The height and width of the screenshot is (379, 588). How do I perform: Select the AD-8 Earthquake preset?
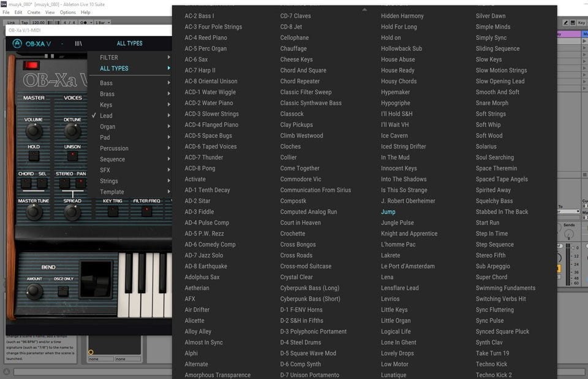206,266
